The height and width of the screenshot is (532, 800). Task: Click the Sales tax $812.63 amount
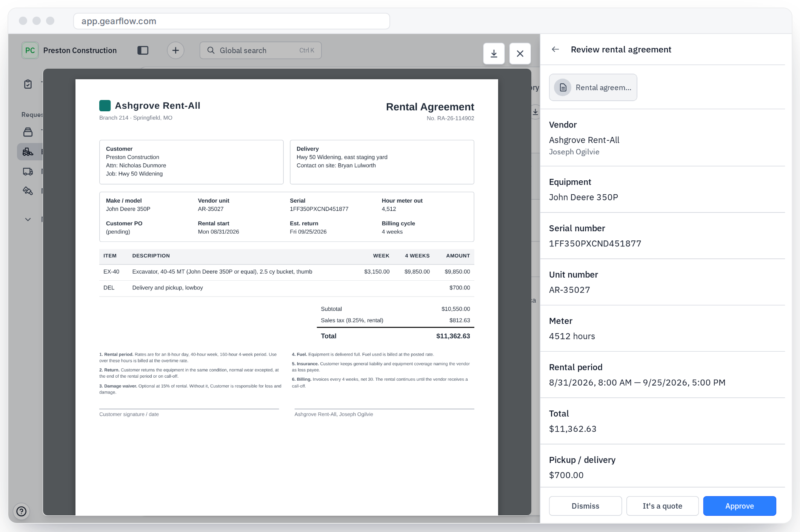tap(460, 320)
